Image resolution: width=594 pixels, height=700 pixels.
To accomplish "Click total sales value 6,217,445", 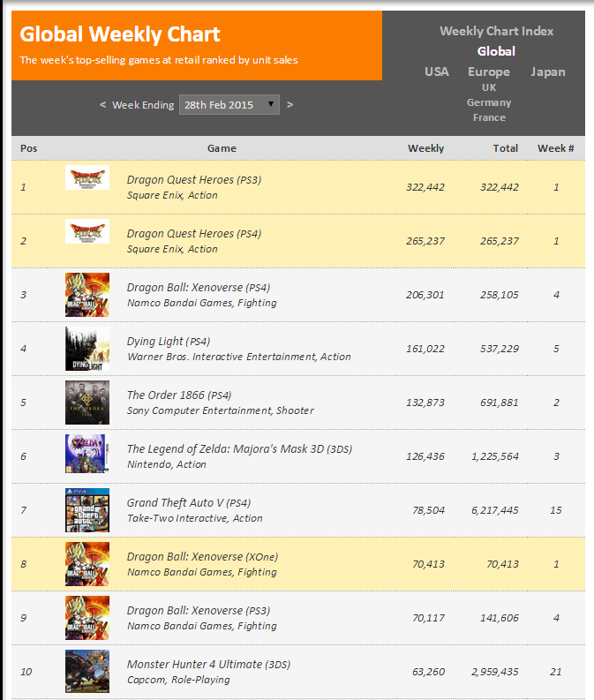I will point(495,510).
